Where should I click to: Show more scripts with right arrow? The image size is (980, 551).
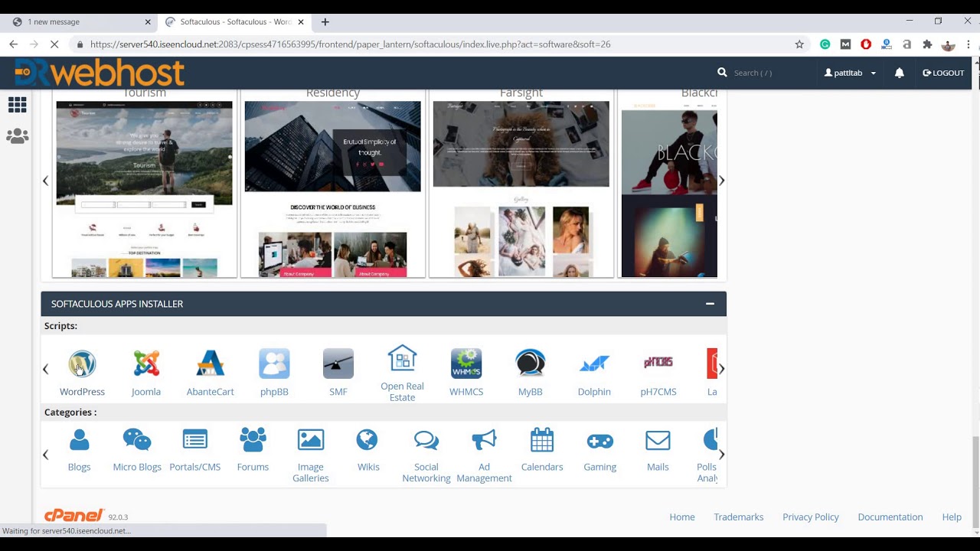[721, 370]
